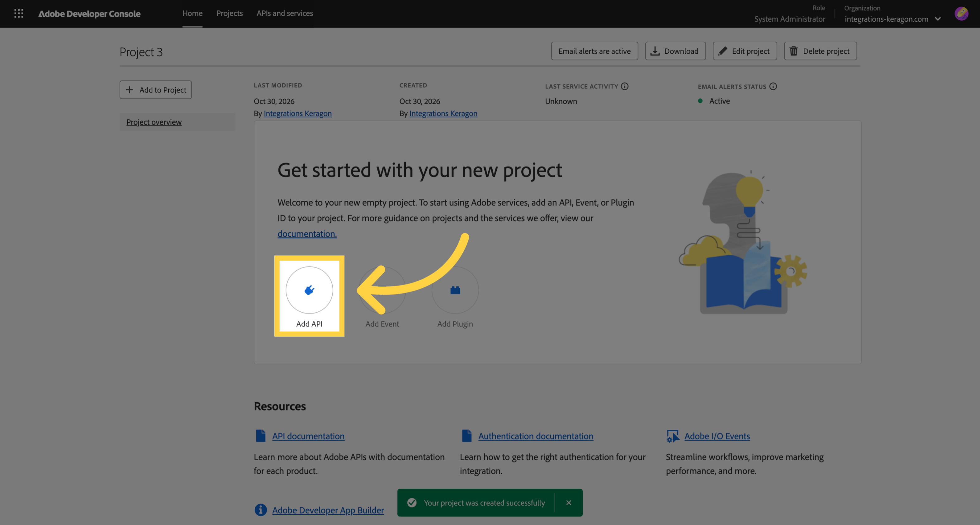Click the Delete project button
The width and height of the screenshot is (980, 525).
click(x=820, y=51)
